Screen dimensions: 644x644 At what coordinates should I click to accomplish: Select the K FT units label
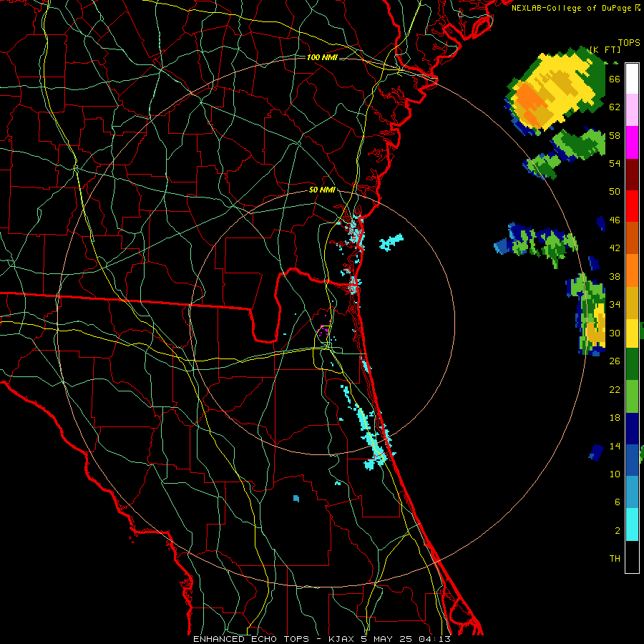point(605,49)
